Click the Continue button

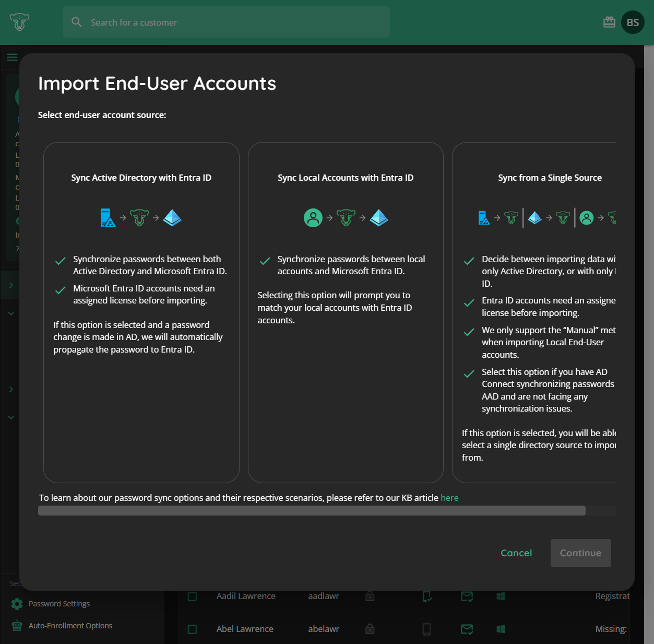(581, 553)
